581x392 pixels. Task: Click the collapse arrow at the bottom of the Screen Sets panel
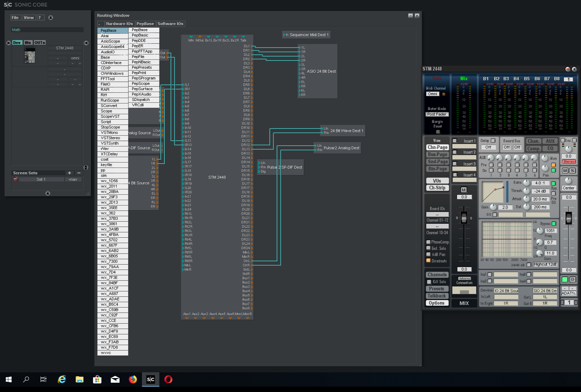[48, 193]
